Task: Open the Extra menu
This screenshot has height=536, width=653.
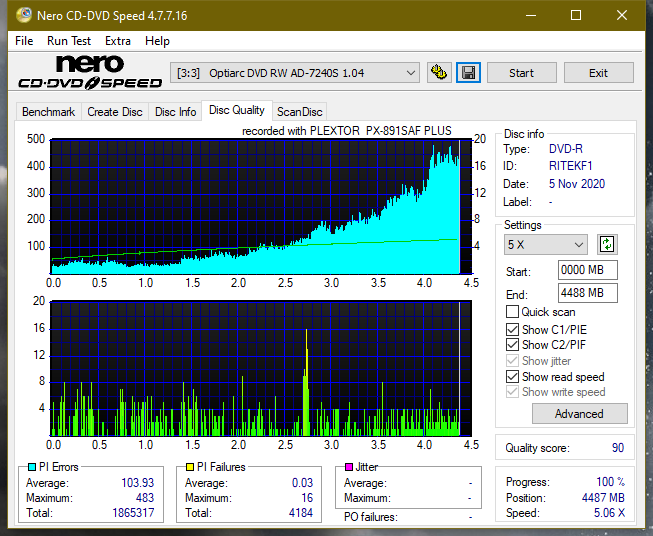Action: [118, 41]
